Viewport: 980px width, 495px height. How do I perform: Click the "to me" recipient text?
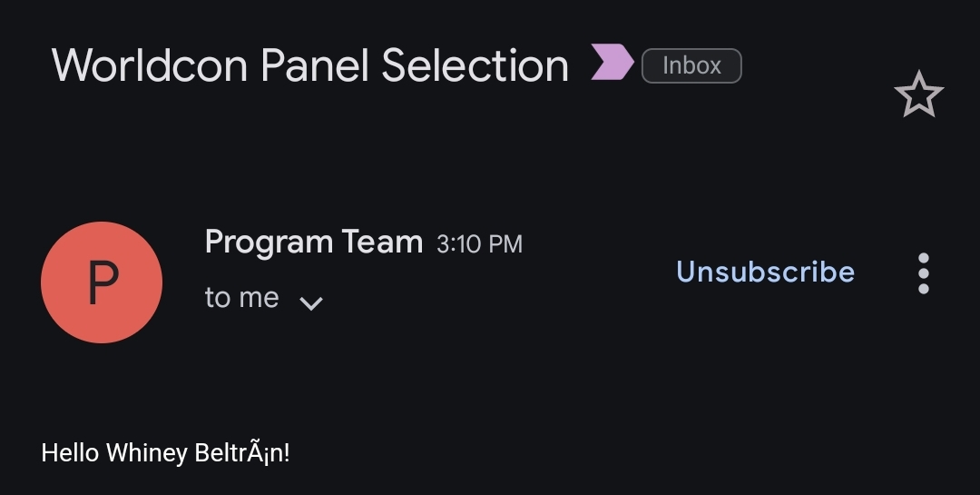[x=241, y=298]
